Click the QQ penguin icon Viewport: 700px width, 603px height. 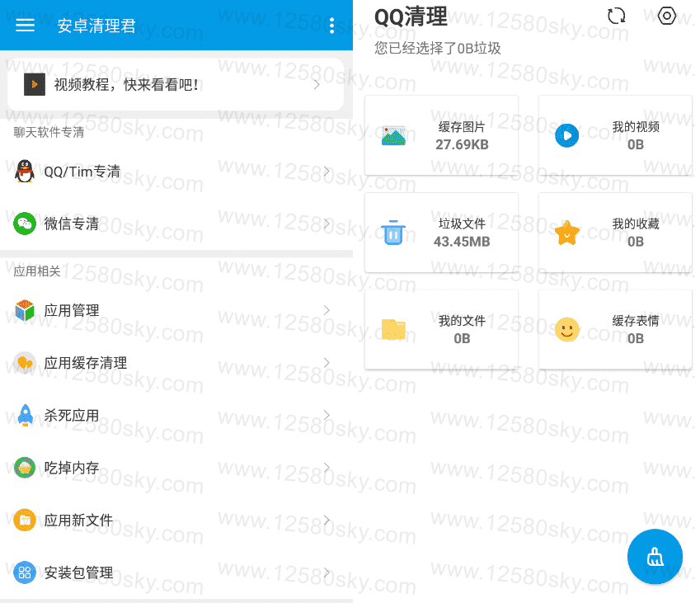[25, 171]
